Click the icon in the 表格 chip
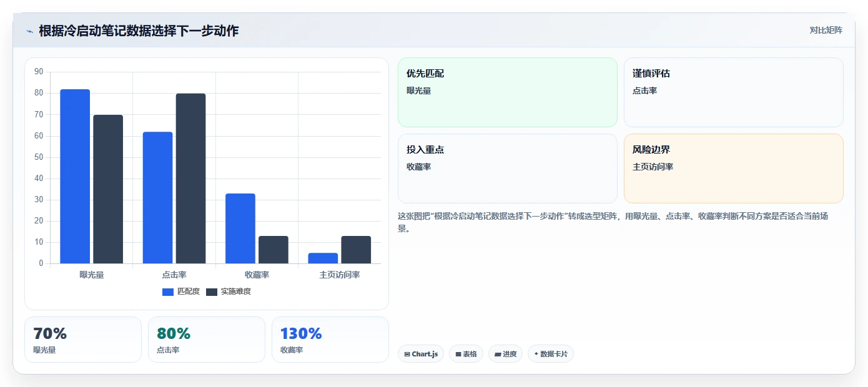This screenshot has height=387, width=868. (x=458, y=354)
